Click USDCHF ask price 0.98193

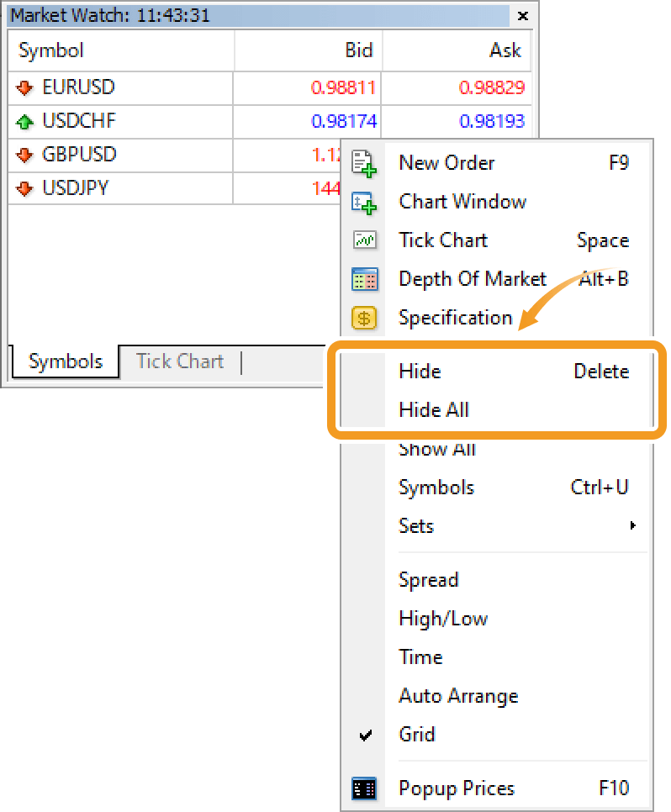coord(492,121)
